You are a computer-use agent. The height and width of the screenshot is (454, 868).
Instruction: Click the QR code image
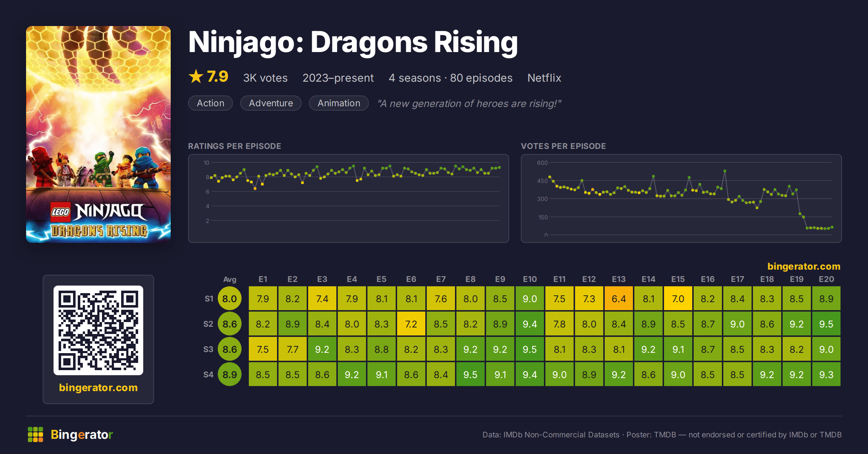(98, 330)
